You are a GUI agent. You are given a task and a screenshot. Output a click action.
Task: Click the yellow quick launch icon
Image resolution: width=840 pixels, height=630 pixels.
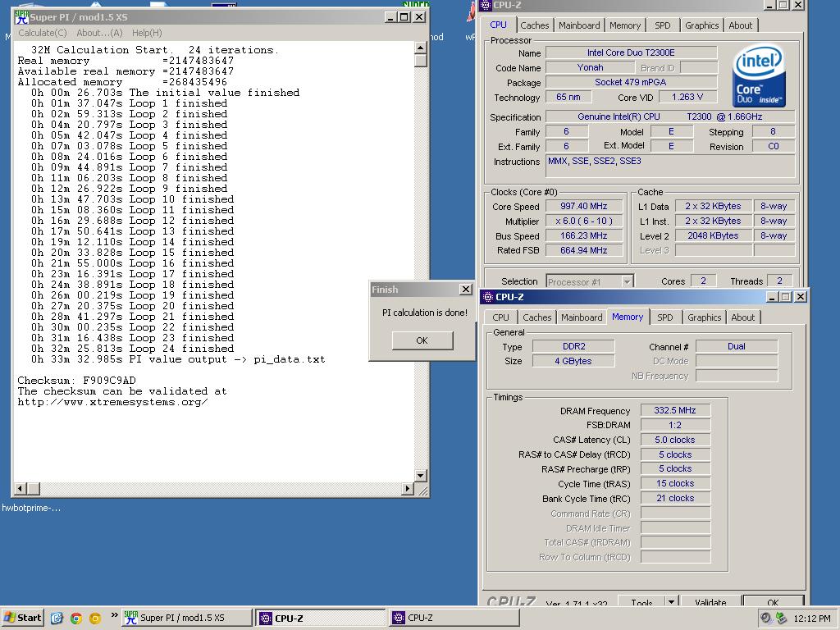coord(95,618)
